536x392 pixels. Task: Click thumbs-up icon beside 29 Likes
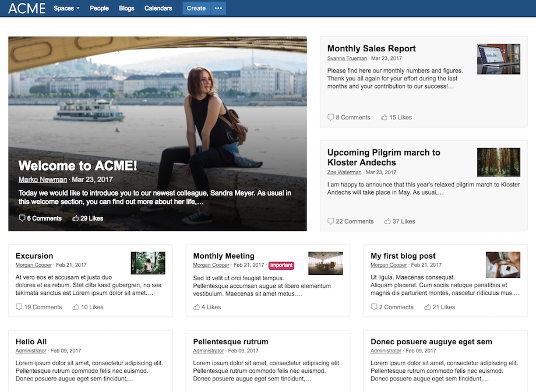[x=76, y=218]
